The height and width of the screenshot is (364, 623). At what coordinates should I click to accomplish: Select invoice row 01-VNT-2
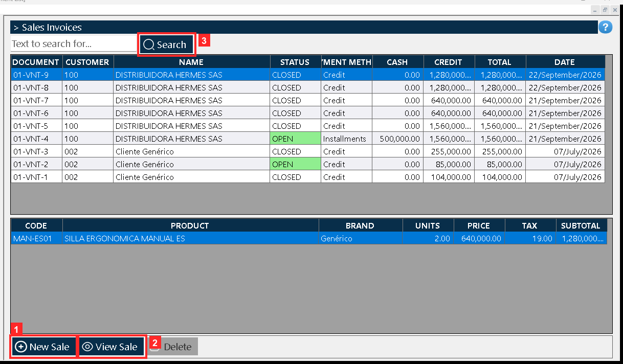click(307, 164)
